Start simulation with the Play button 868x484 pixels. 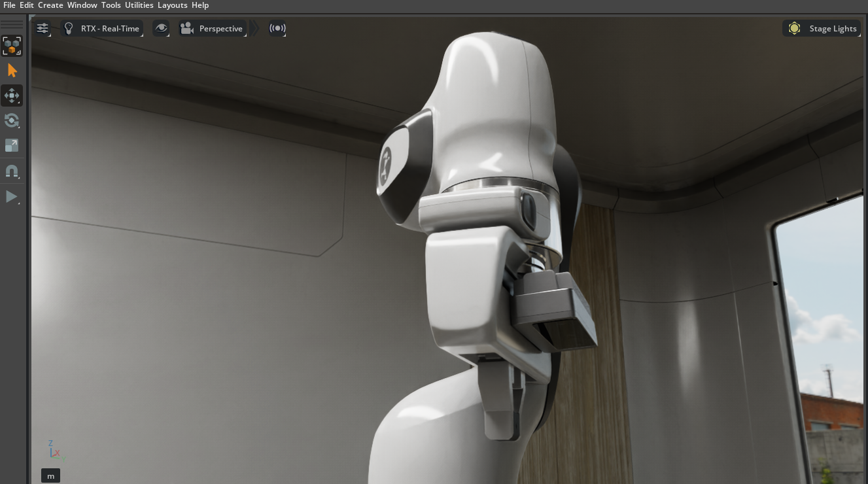click(12, 196)
